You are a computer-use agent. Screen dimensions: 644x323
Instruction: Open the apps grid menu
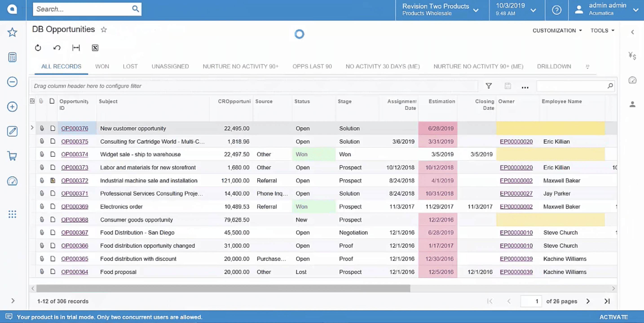click(12, 214)
